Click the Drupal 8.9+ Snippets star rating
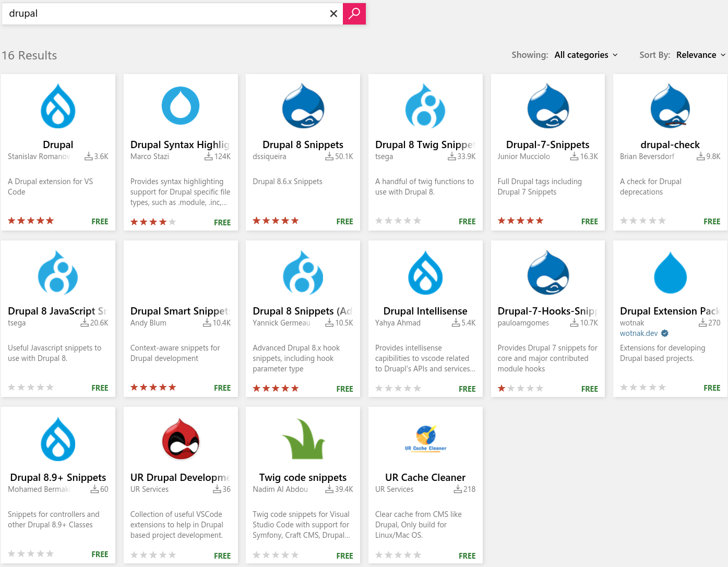 [31, 553]
